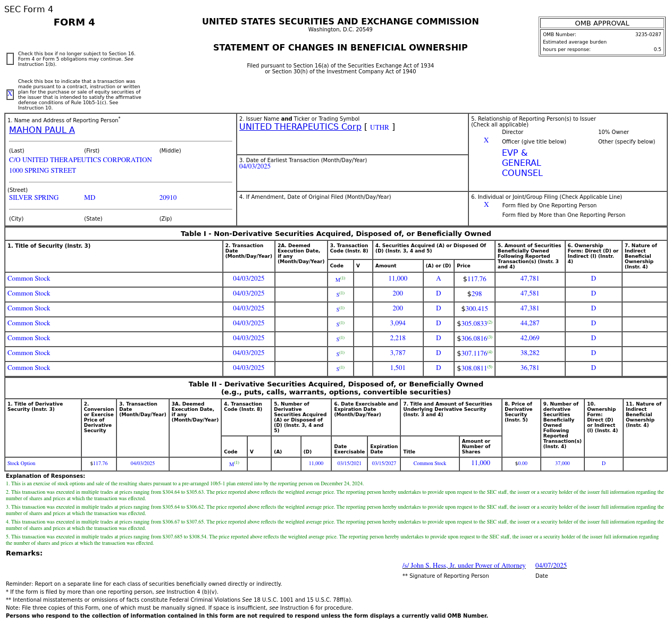Click the 36,781 beneficially owned value
The image size is (672, 632).
tap(530, 368)
